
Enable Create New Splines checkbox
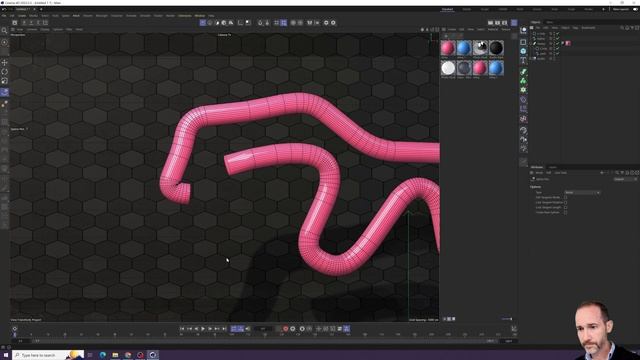(565, 212)
